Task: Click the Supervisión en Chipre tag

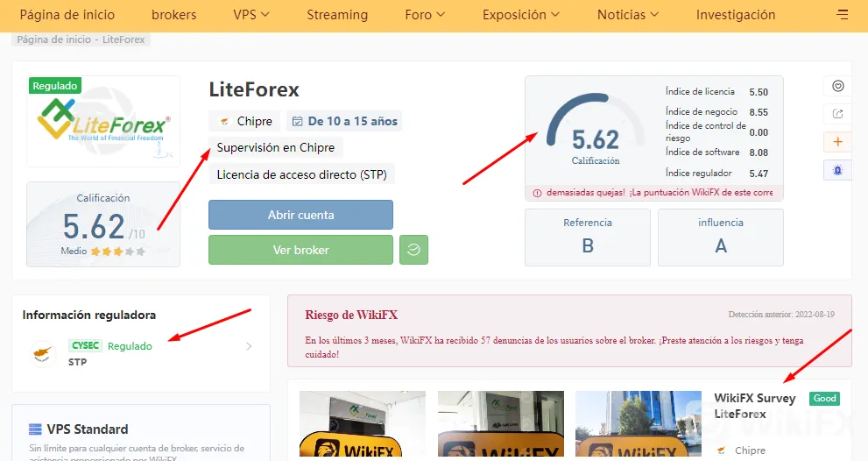Action: 276,147
